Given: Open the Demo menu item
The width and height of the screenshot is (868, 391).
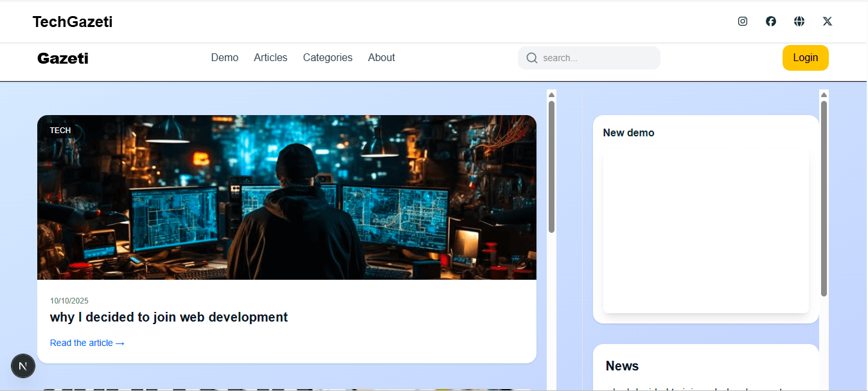Looking at the screenshot, I should tap(224, 57).
